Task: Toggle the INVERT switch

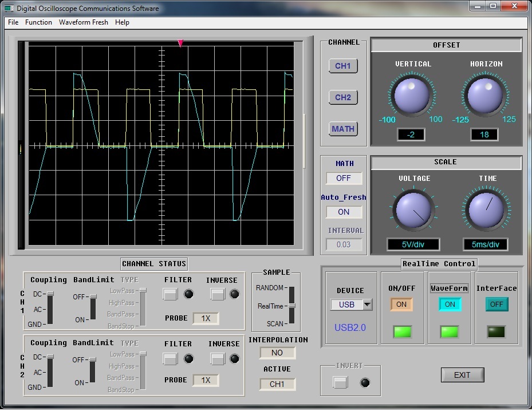Action: 340,383
